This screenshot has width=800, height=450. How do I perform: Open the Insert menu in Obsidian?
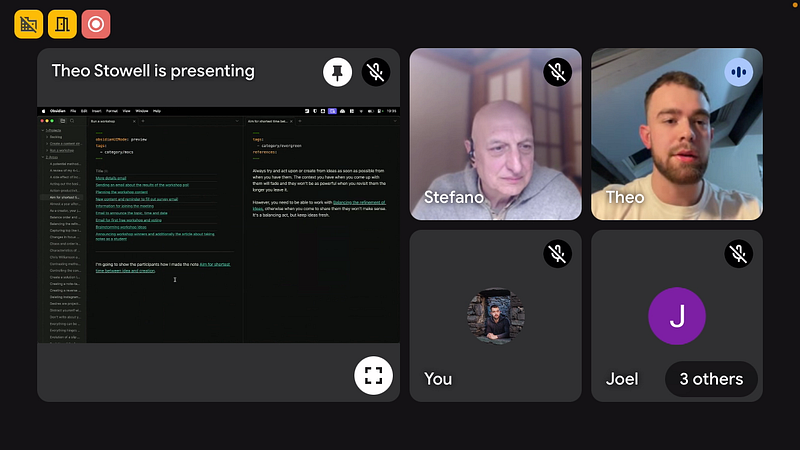[x=96, y=111]
